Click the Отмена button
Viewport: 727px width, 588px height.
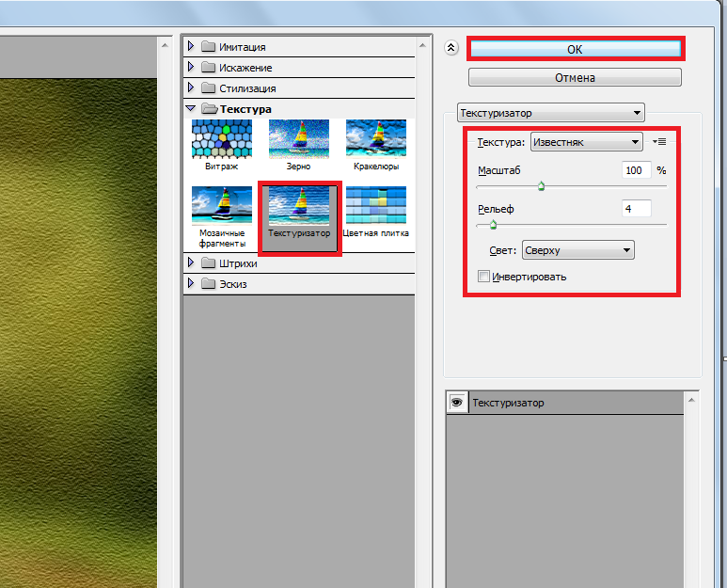575,77
